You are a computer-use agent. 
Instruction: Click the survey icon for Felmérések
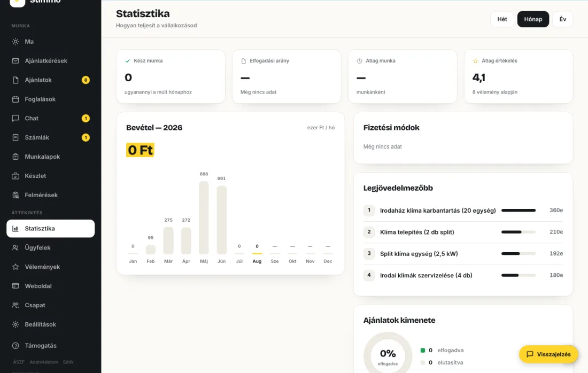pos(16,195)
